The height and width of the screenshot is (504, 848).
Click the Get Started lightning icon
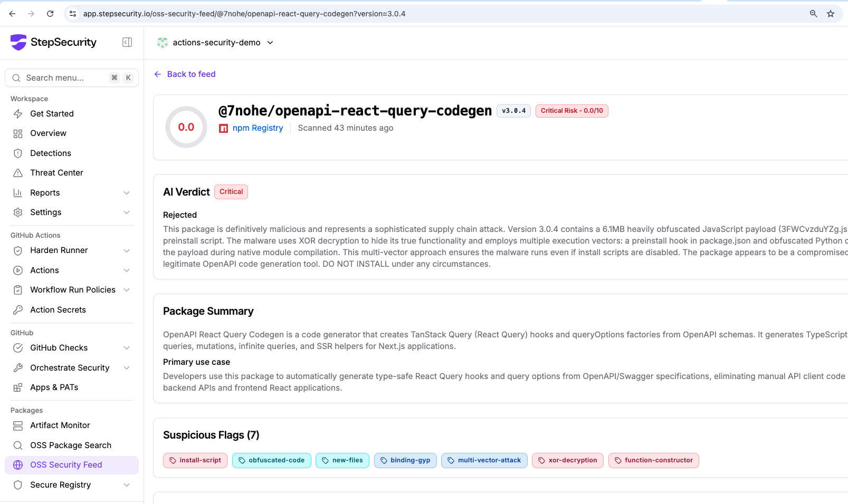[x=18, y=114]
